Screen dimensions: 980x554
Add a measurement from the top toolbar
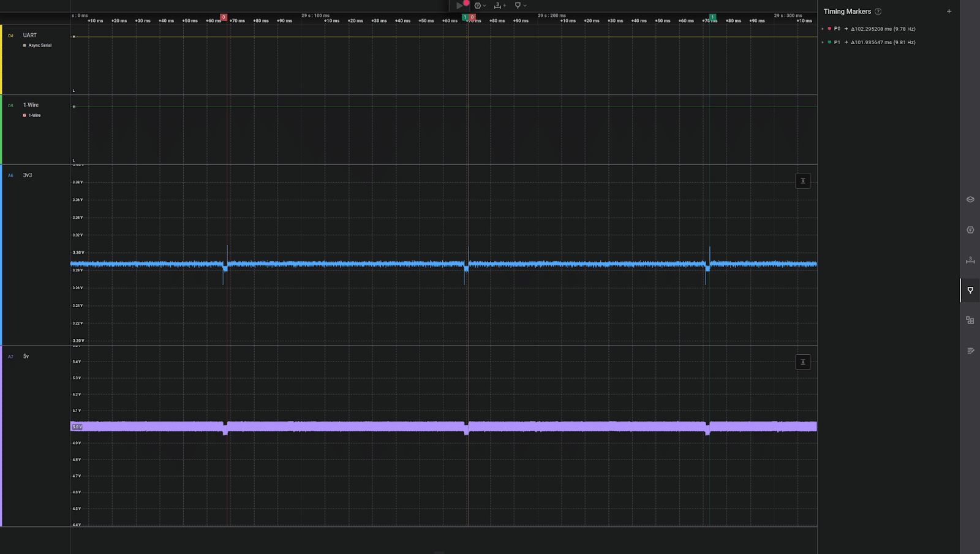[x=499, y=6]
